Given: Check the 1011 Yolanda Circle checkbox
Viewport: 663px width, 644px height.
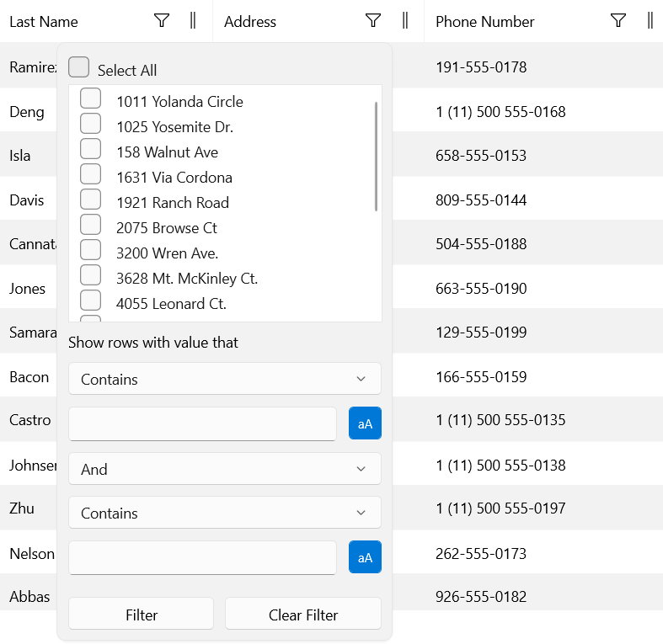Looking at the screenshot, I should (90, 98).
